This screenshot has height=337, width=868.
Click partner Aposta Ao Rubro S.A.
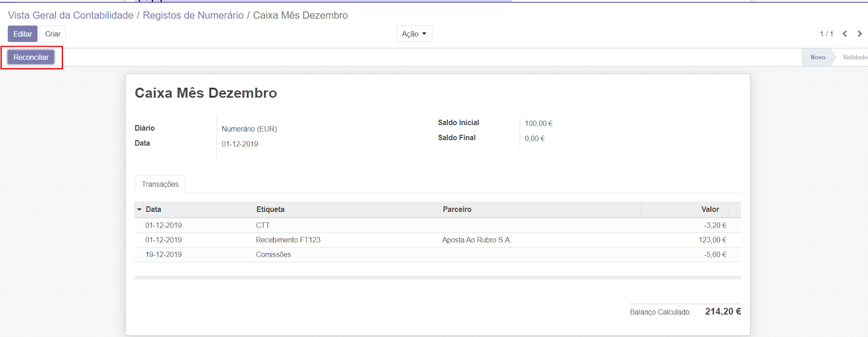pos(476,240)
